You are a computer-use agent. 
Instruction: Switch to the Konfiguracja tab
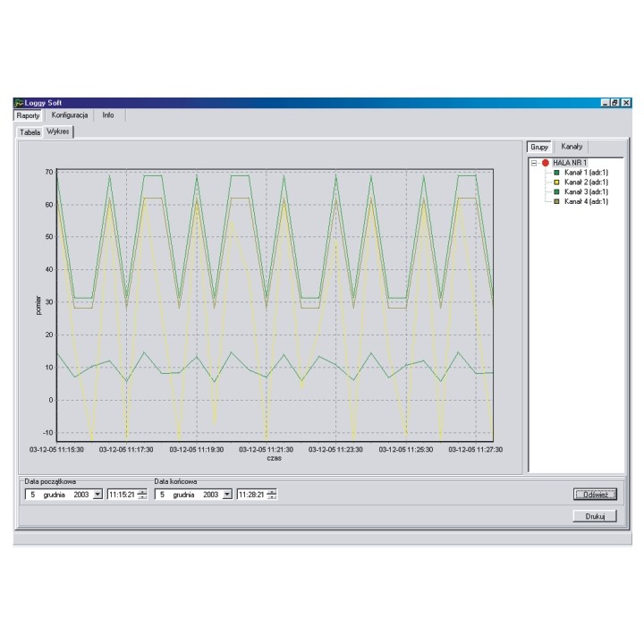69,115
